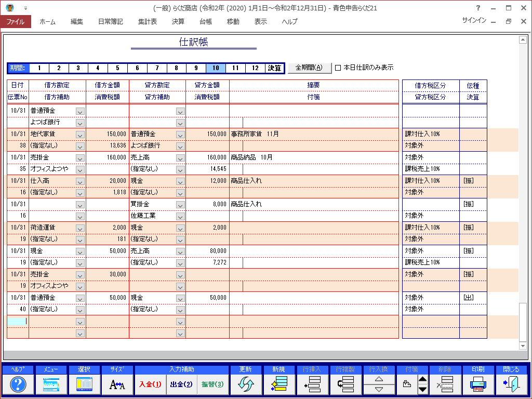Refresh entries with the 更新 icon
The width and height of the screenshot is (532, 399).
246,384
